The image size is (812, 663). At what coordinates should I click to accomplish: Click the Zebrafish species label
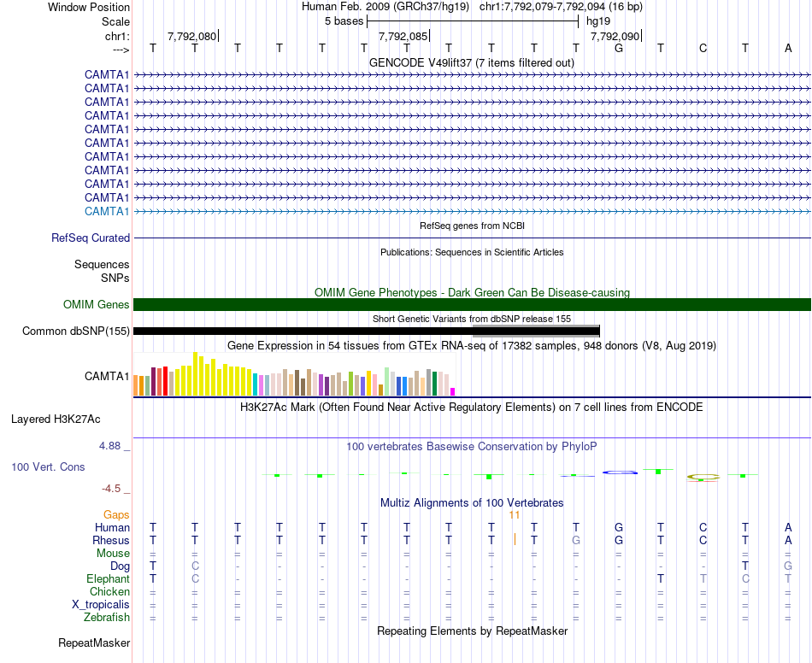click(x=107, y=618)
